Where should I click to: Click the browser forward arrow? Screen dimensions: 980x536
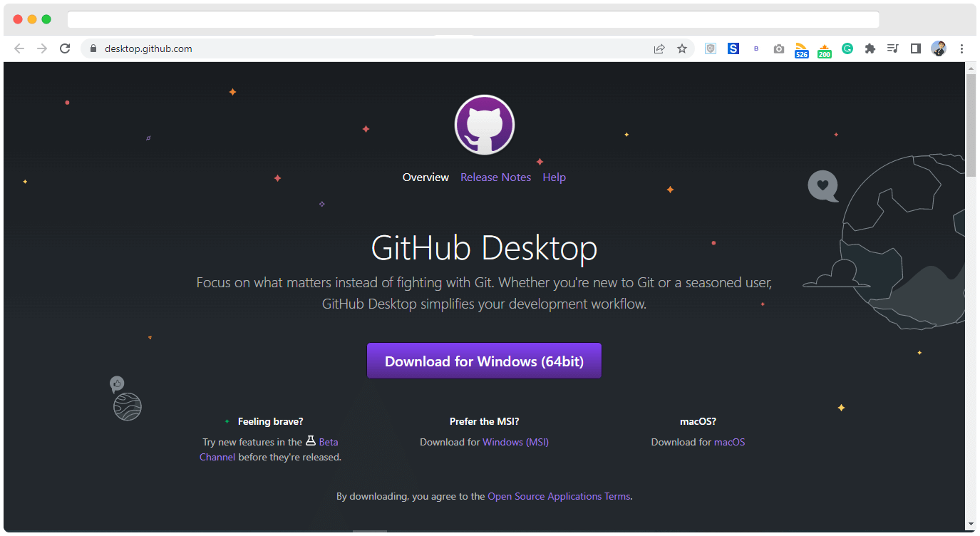click(42, 48)
